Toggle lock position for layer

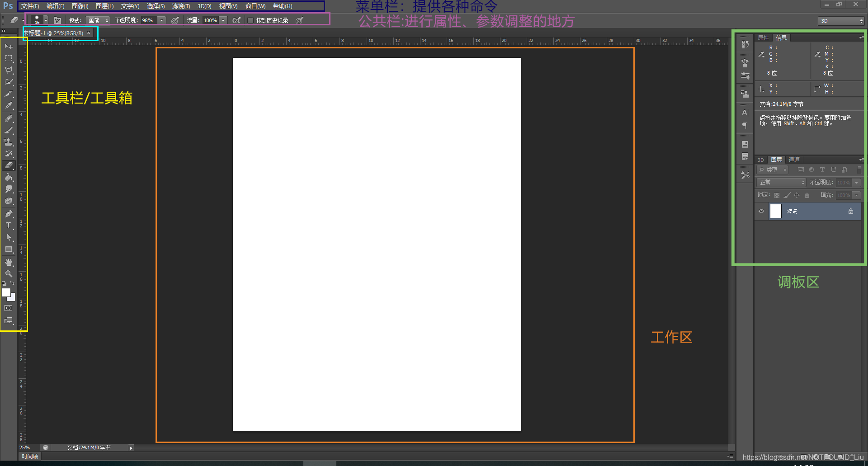point(797,195)
